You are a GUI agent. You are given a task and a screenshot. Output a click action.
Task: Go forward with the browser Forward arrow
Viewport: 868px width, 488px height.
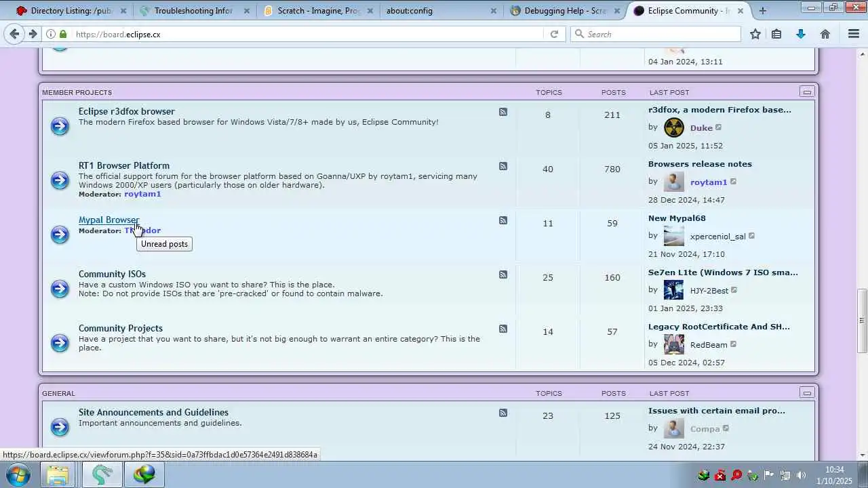[x=33, y=34]
